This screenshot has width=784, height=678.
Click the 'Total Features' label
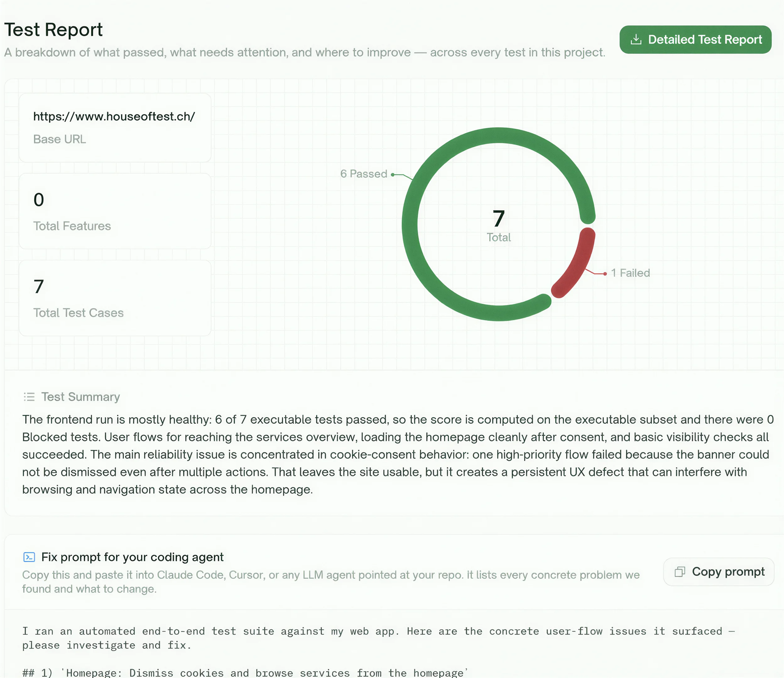(x=72, y=226)
